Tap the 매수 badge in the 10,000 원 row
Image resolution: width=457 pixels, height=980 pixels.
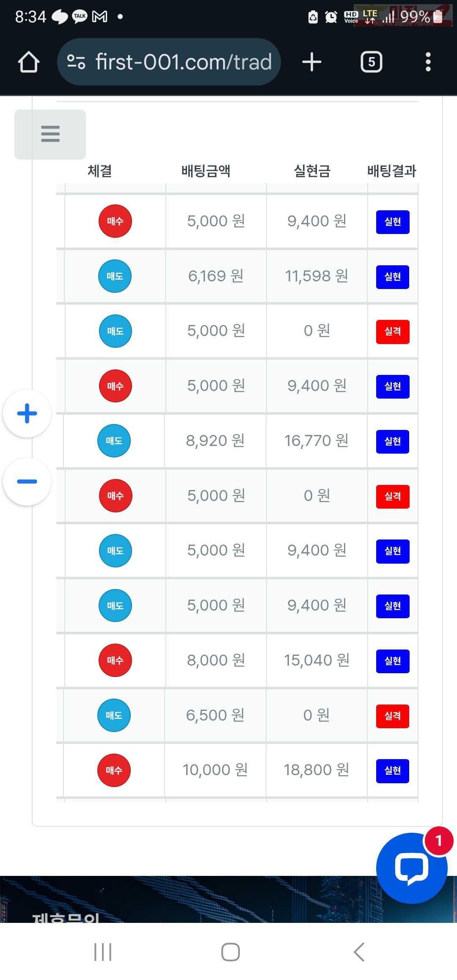click(x=114, y=770)
